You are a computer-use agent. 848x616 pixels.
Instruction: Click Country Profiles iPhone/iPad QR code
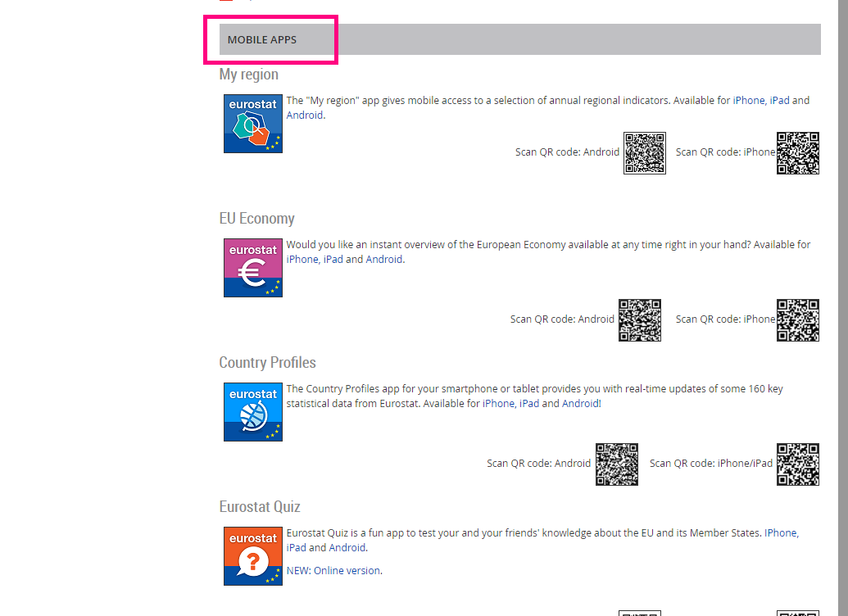(x=798, y=464)
